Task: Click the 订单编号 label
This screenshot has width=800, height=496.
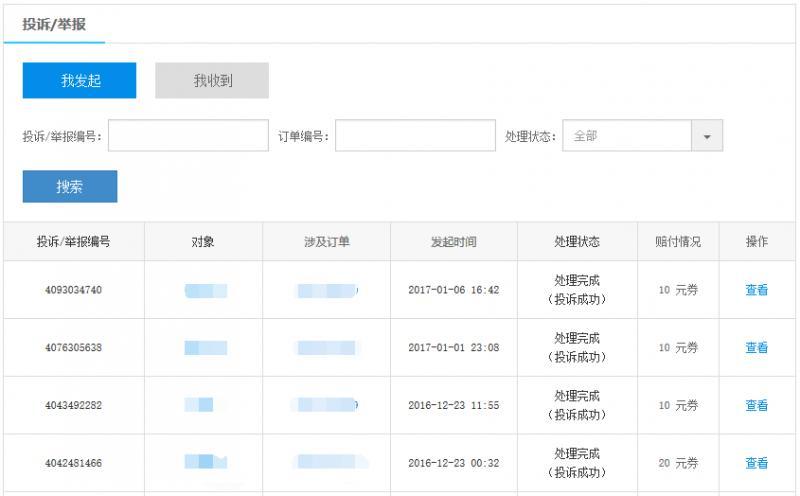Action: 303,136
